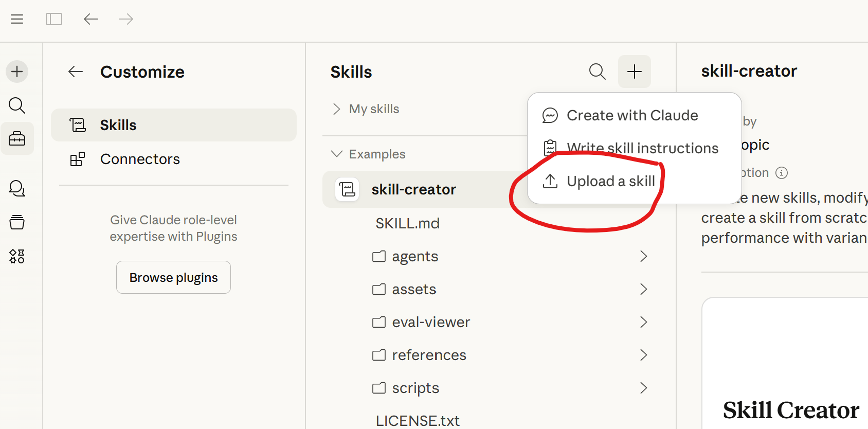Click the info icon next to description
Screen dimensions: 868x429
pyautogui.click(x=782, y=173)
